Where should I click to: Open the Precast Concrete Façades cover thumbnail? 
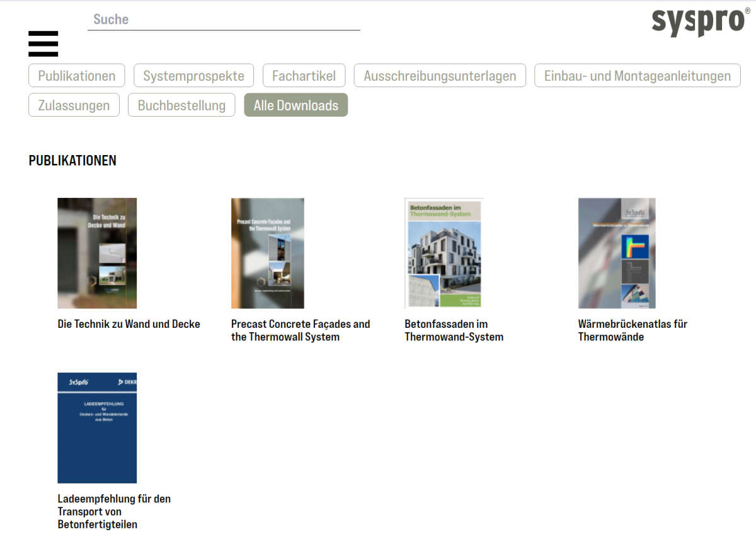coord(267,253)
